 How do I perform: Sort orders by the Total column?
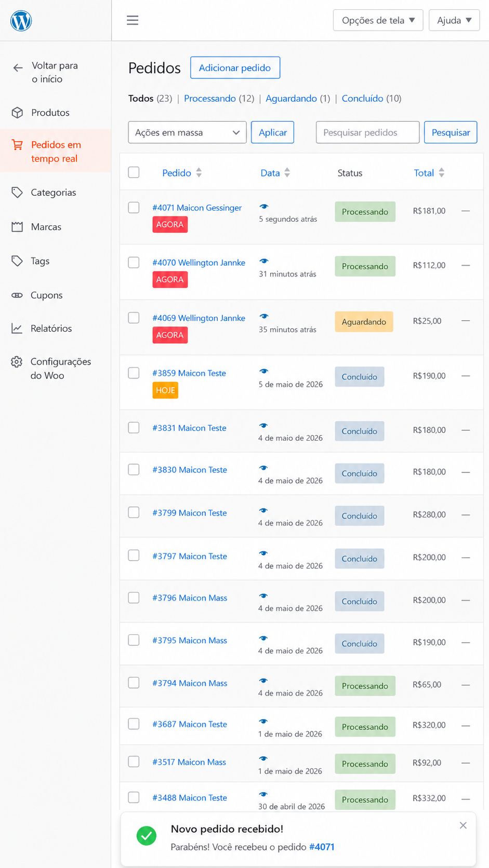click(x=429, y=173)
